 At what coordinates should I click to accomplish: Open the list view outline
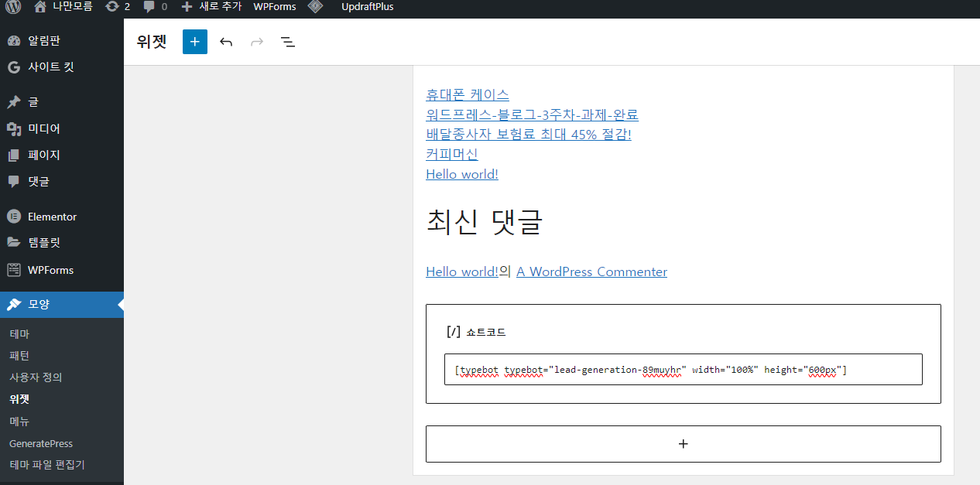(288, 42)
